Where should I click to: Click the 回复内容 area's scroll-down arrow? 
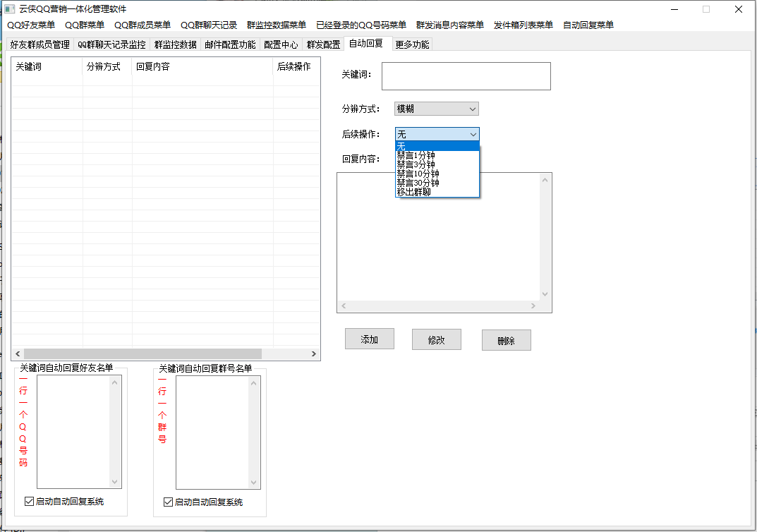click(x=545, y=294)
